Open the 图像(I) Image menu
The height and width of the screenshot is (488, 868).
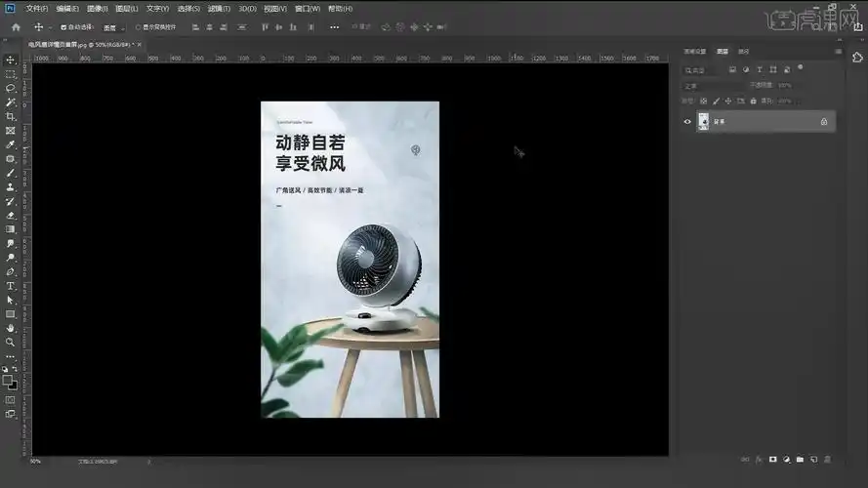click(97, 9)
